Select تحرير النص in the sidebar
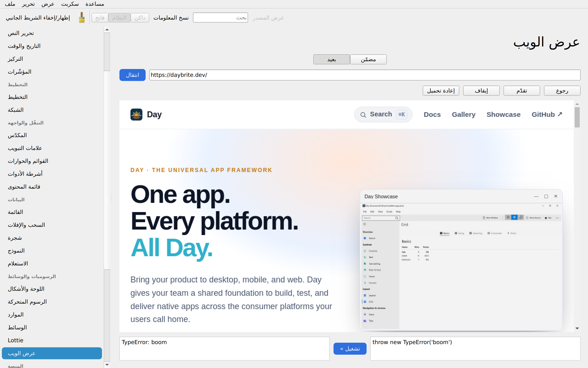This screenshot has height=368, width=588. (x=52, y=33)
